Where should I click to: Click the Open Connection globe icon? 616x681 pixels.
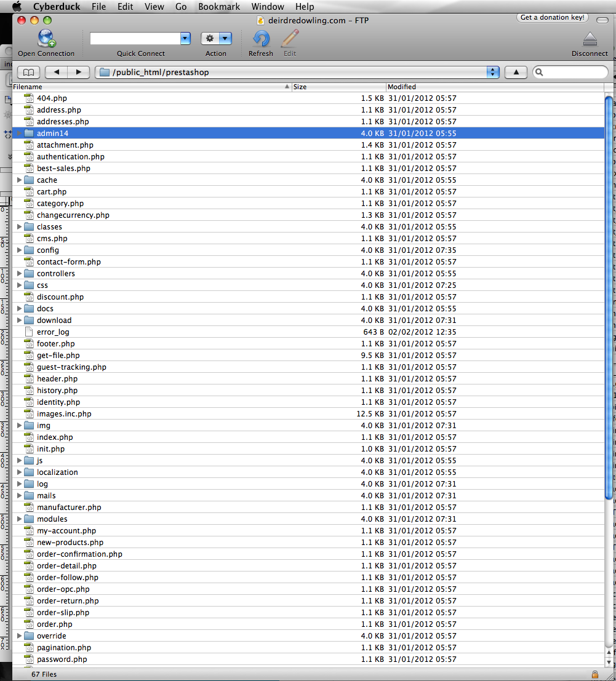[x=46, y=38]
